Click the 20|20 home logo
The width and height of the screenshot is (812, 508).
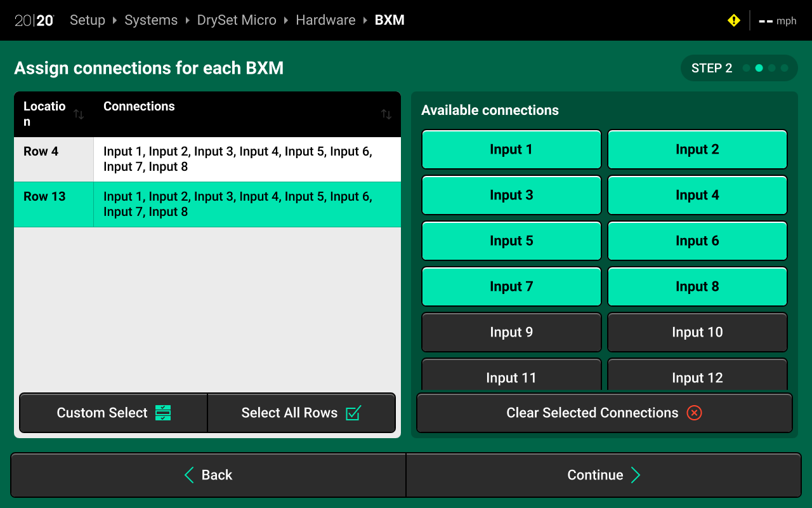click(34, 20)
